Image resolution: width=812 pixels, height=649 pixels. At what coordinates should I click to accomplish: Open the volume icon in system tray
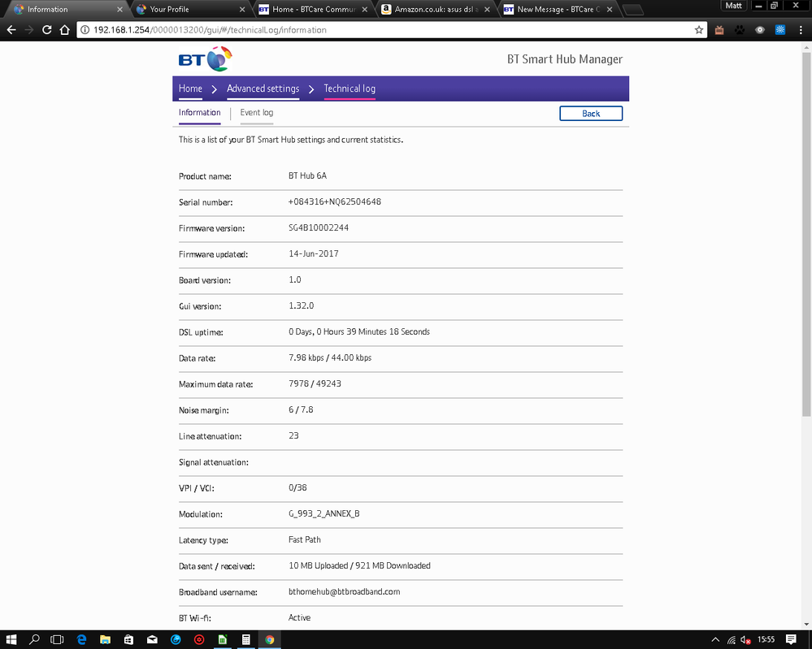click(x=745, y=640)
